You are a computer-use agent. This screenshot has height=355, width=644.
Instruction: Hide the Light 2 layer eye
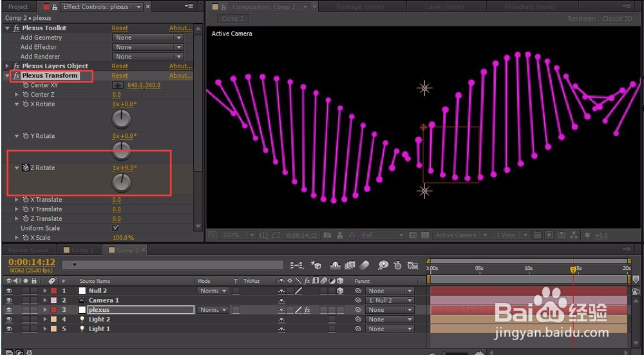pos(10,320)
